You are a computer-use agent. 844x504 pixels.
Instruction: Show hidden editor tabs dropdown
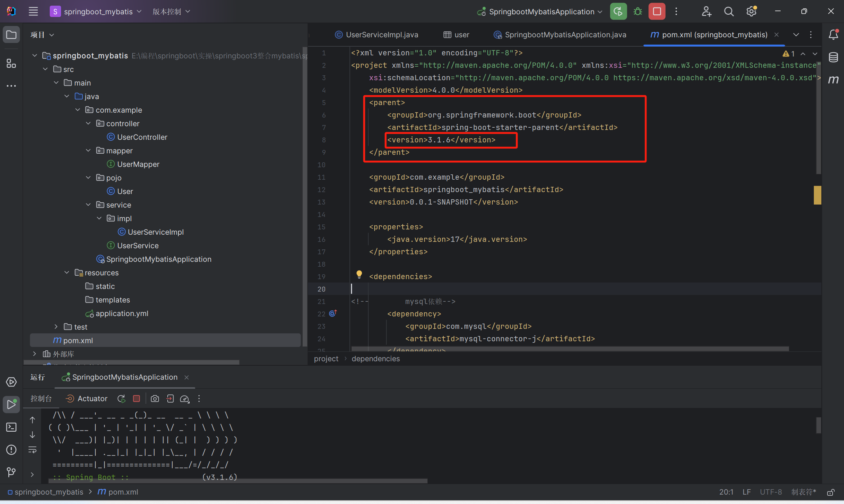click(x=796, y=35)
